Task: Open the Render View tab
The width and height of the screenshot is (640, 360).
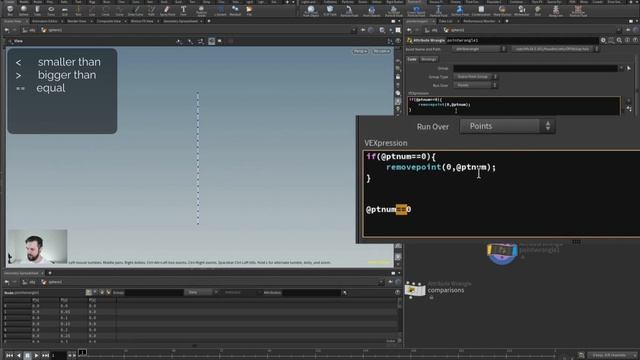Action: tap(77, 21)
